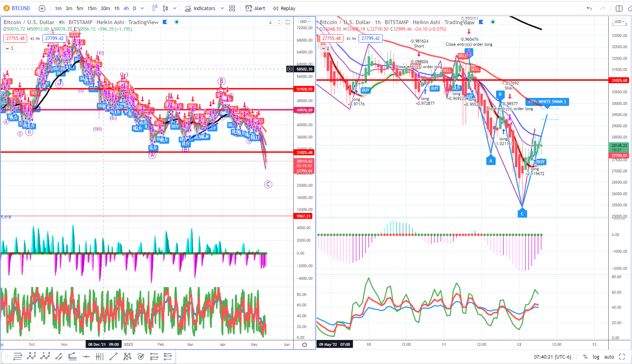
Task: Select the horizontal line tool
Action: pos(86,356)
